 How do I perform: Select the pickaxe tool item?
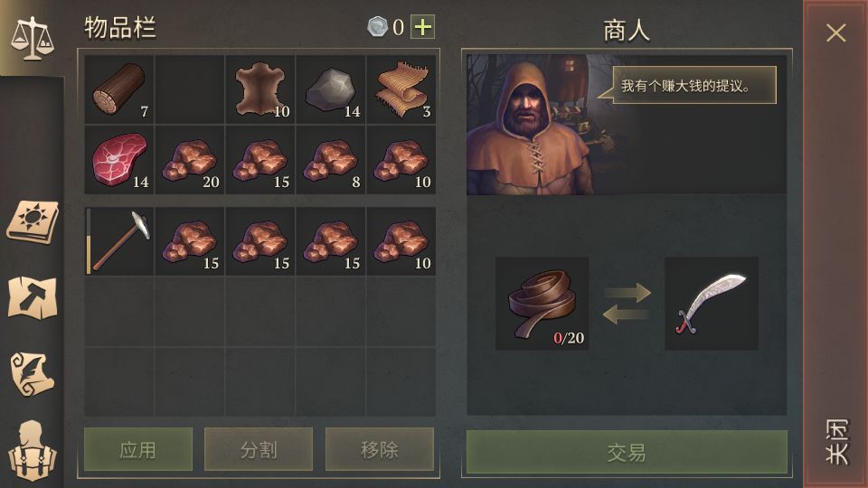[x=119, y=241]
